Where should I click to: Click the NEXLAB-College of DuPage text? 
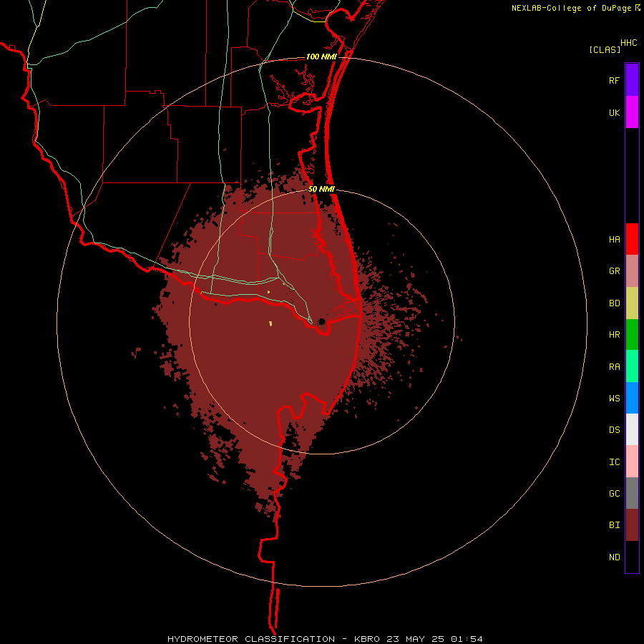click(571, 8)
